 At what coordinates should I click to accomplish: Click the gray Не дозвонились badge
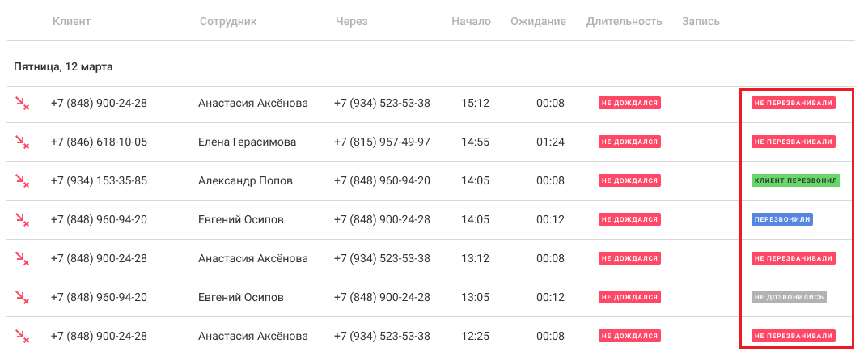(x=789, y=297)
